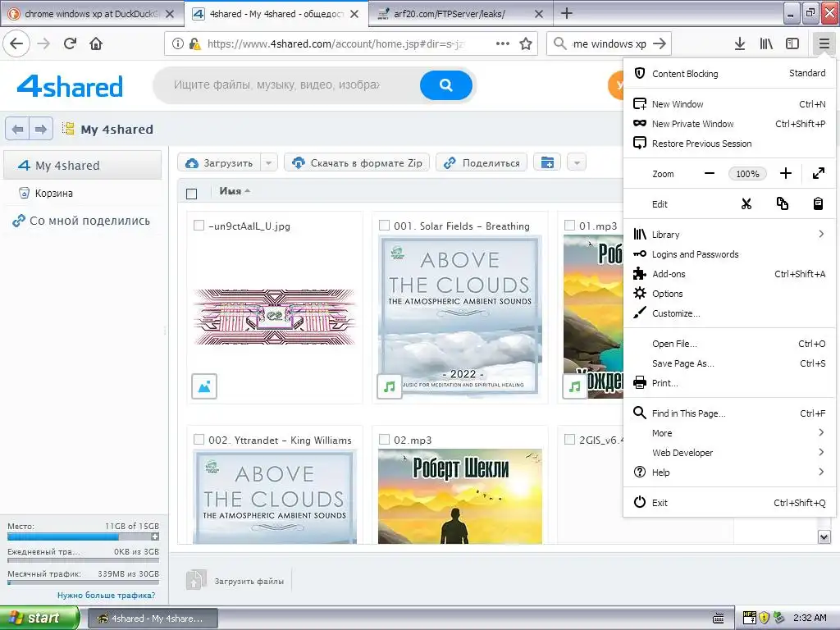
Task: Open page actions three-dot menu in URL bar
Action: coord(503,43)
